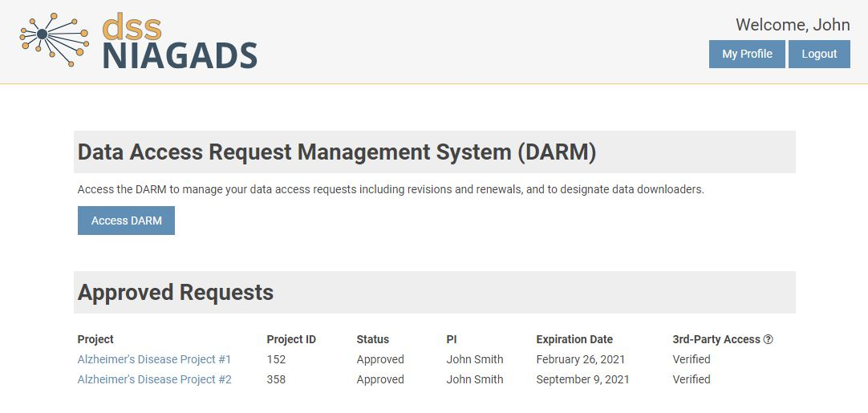Click the 3rd-Party Access column header text
This screenshot has height=413, width=868.
716,339
